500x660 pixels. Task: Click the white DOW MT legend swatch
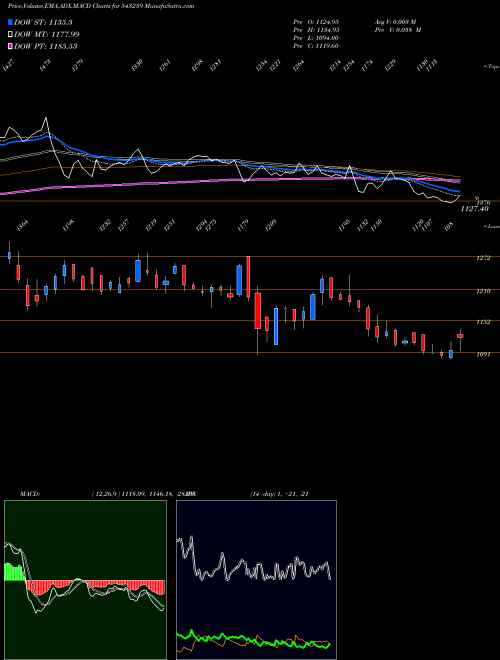(x=10, y=34)
